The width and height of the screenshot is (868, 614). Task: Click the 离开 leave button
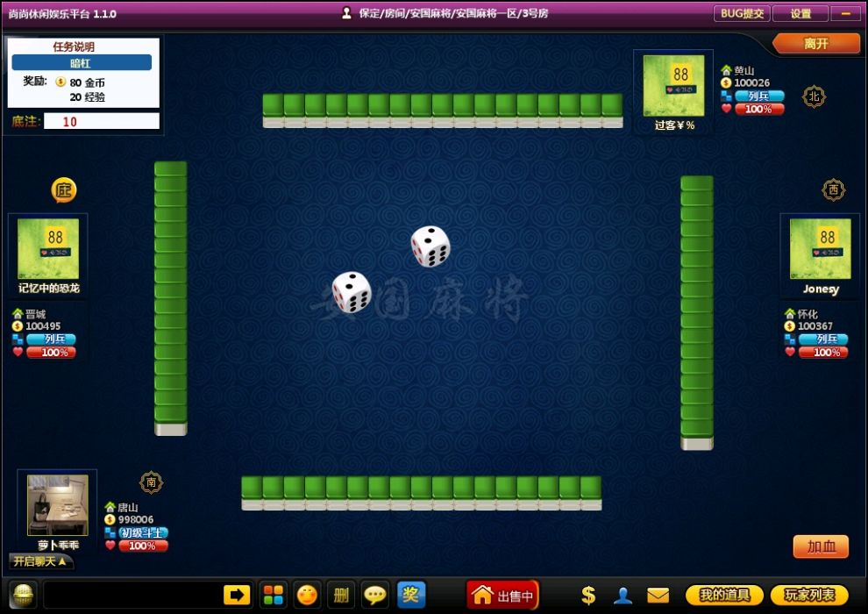pyautogui.click(x=816, y=44)
